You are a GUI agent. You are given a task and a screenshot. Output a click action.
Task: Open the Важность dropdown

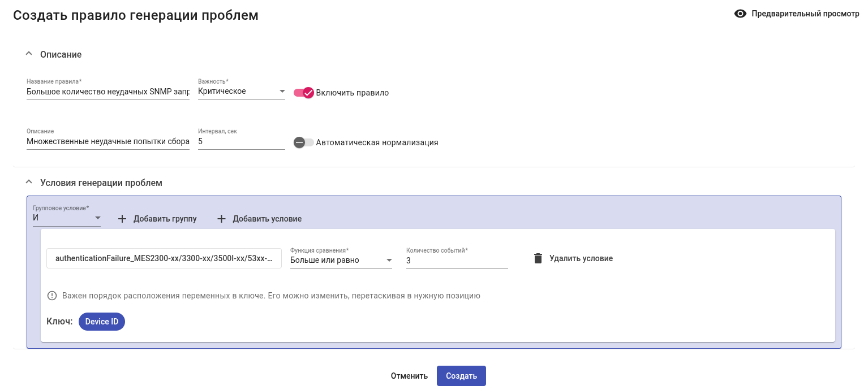tap(242, 92)
